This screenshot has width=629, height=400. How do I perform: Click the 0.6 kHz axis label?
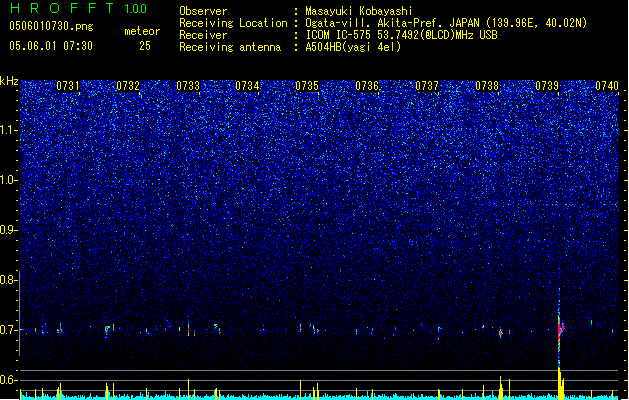click(x=9, y=380)
